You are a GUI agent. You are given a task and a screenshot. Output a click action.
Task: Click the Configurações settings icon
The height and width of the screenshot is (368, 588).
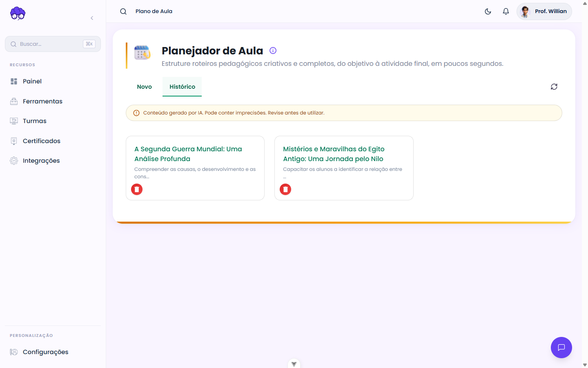pos(14,352)
